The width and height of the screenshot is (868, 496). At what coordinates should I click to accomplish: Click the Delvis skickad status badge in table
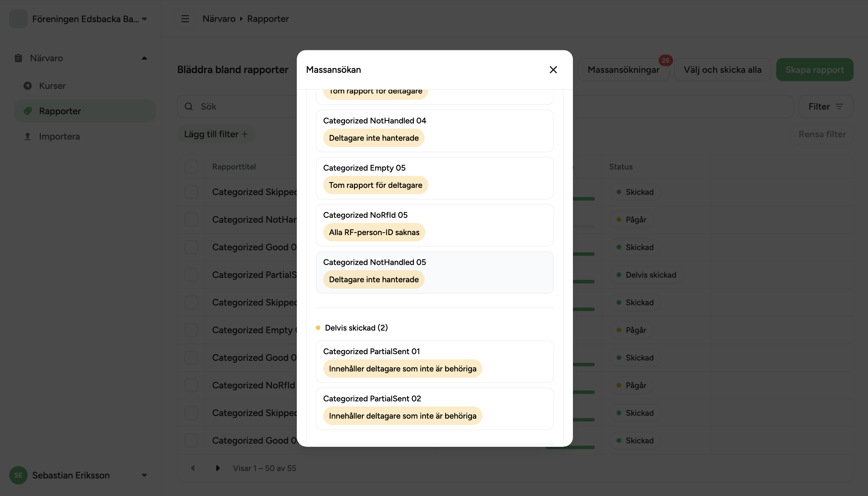[646, 274]
